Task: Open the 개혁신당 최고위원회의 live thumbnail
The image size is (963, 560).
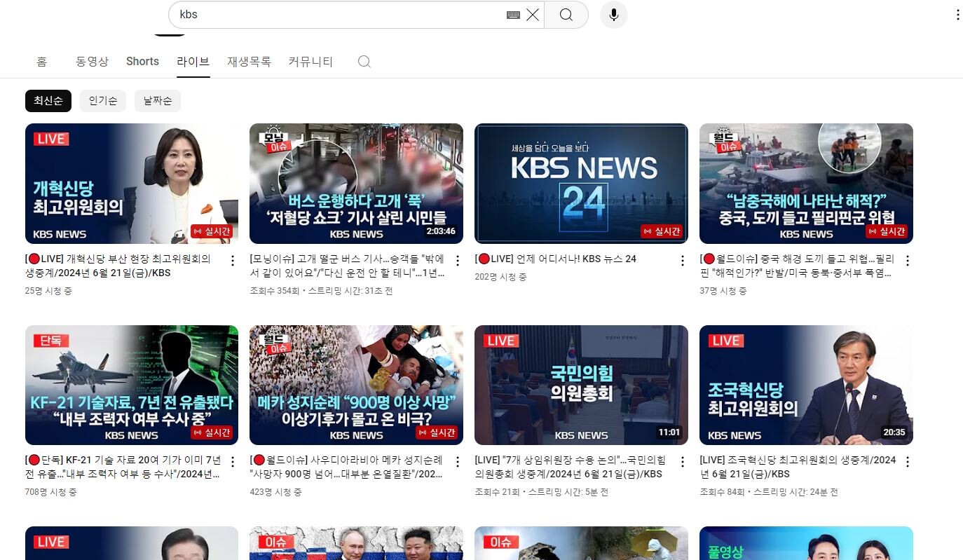Action: tap(132, 184)
